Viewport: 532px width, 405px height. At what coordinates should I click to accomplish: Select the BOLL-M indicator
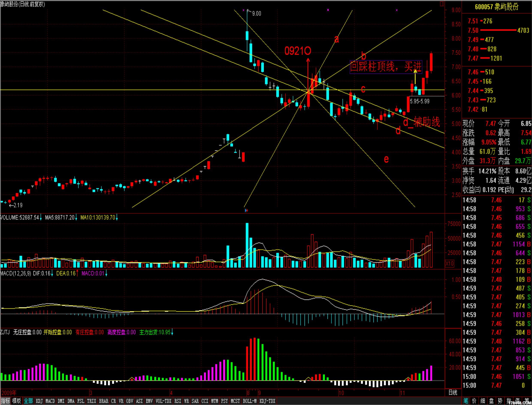tap(250, 401)
